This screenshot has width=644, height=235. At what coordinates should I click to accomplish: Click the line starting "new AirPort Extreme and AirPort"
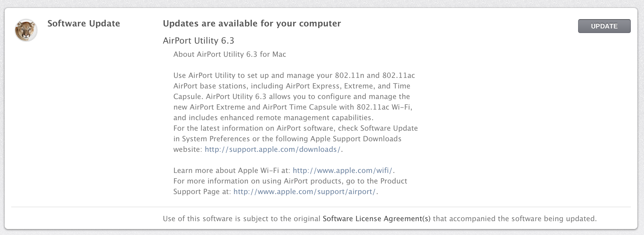pos(293,107)
